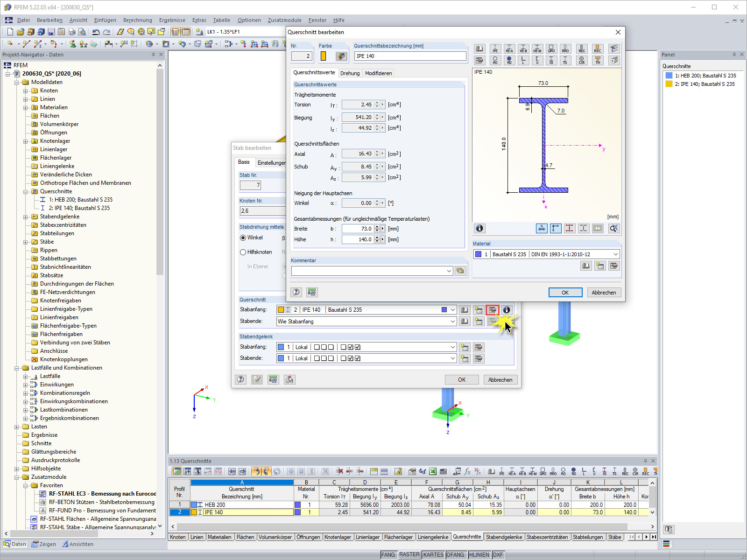This screenshot has width=747, height=560.
Task: Choose the L angle profile button
Action: pos(523,60)
